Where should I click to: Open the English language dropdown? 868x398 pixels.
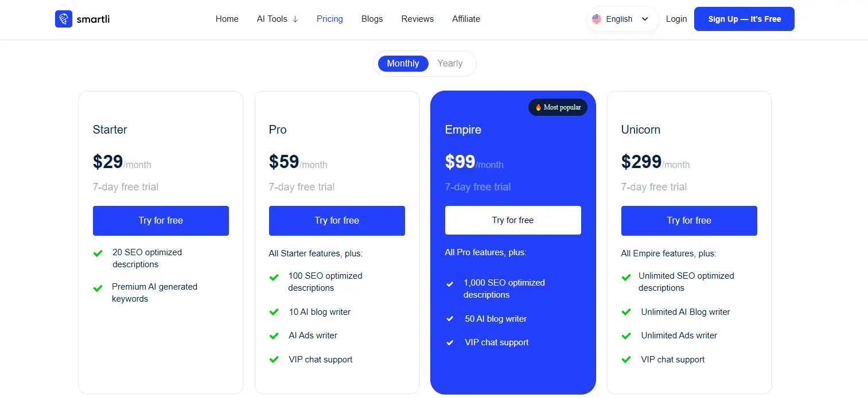(x=622, y=19)
